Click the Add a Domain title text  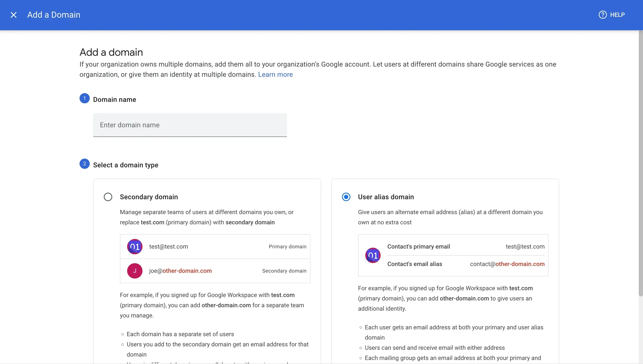(54, 15)
